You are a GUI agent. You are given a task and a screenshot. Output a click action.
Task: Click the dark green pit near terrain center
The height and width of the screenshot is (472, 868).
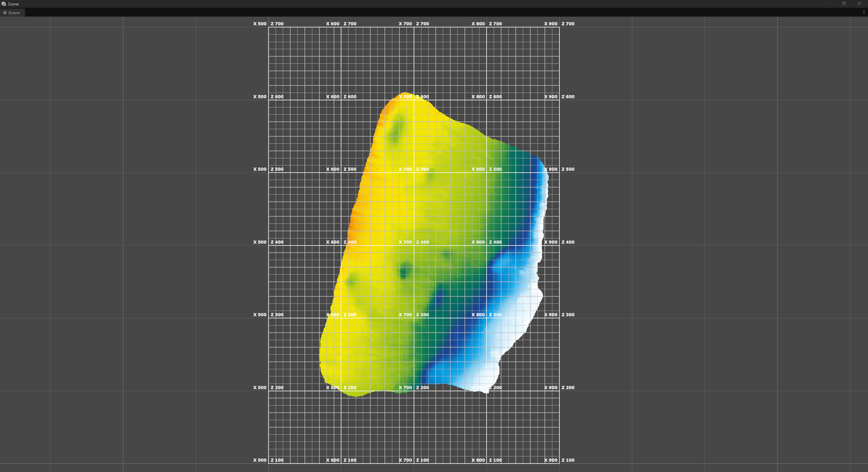click(x=404, y=271)
